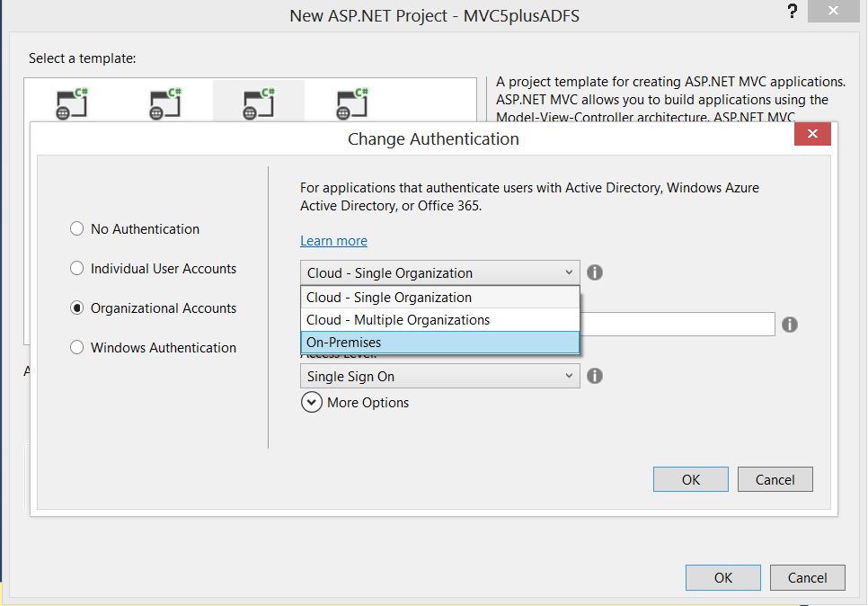Choose Cloud - Multiple Organizations list item
868x606 pixels.
tap(440, 319)
